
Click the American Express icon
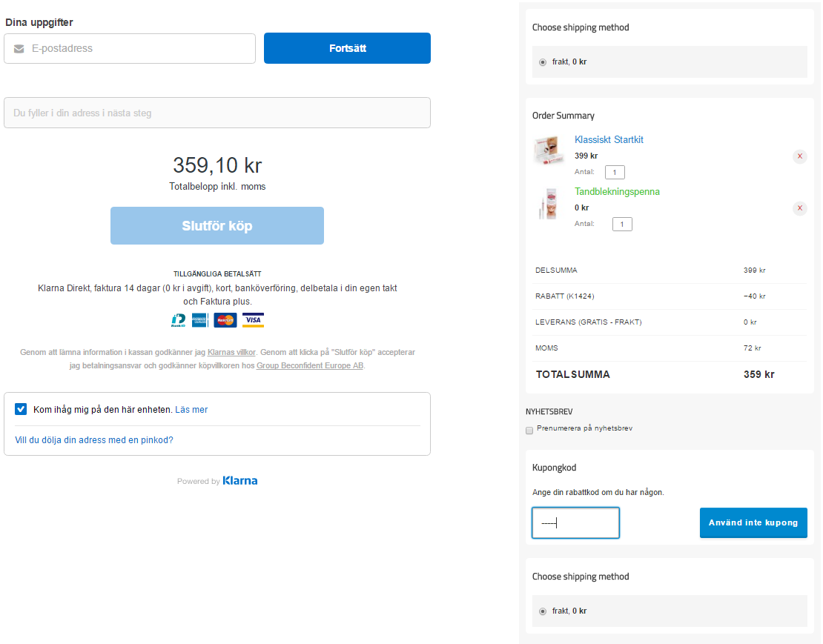click(x=199, y=320)
